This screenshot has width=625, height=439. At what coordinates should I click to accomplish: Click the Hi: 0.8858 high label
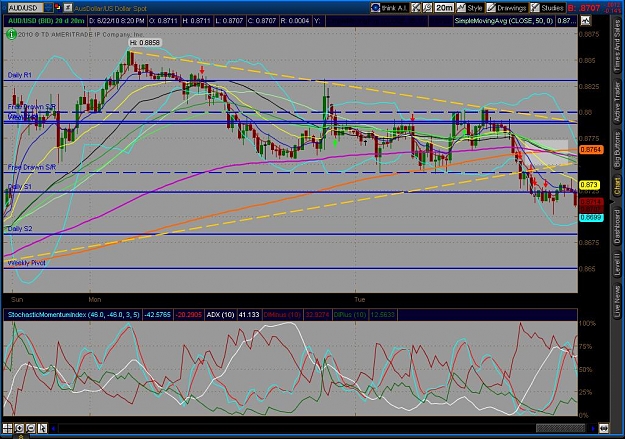(145, 42)
